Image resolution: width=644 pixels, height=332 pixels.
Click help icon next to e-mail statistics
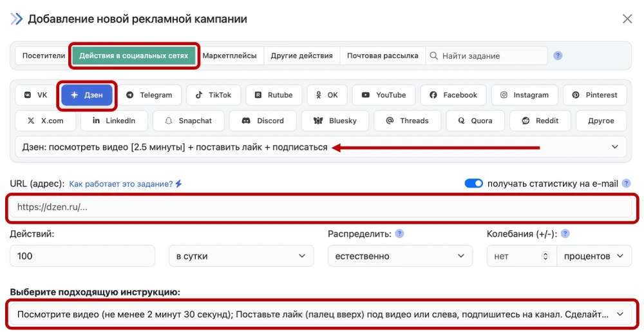626,183
